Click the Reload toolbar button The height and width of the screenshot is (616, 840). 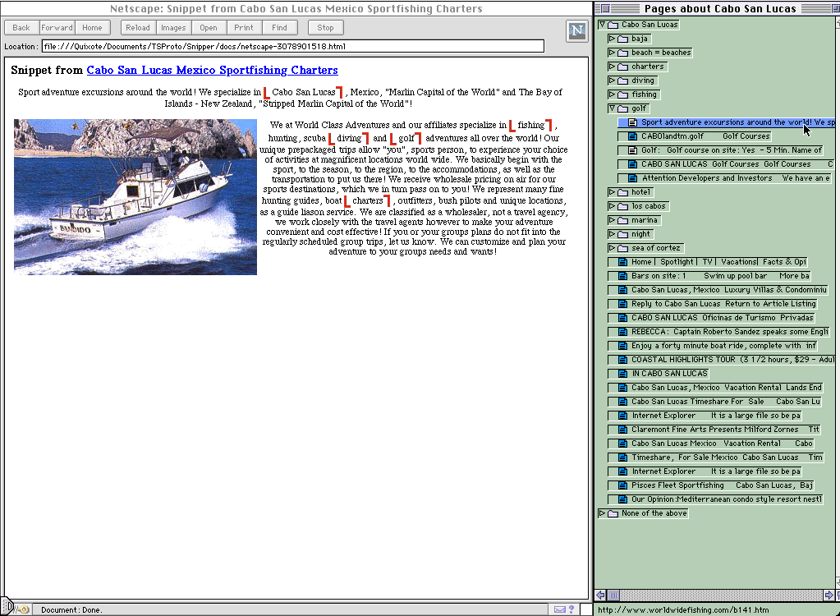point(138,28)
